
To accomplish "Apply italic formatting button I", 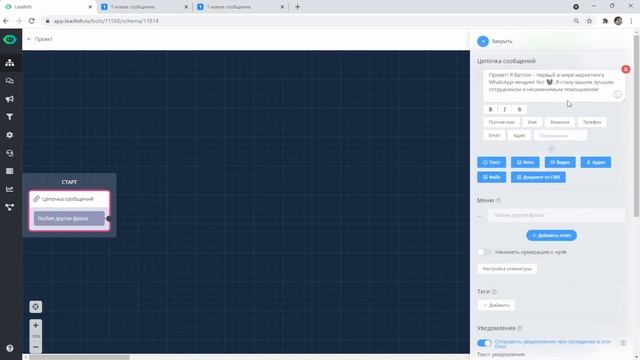I will pyautogui.click(x=505, y=109).
